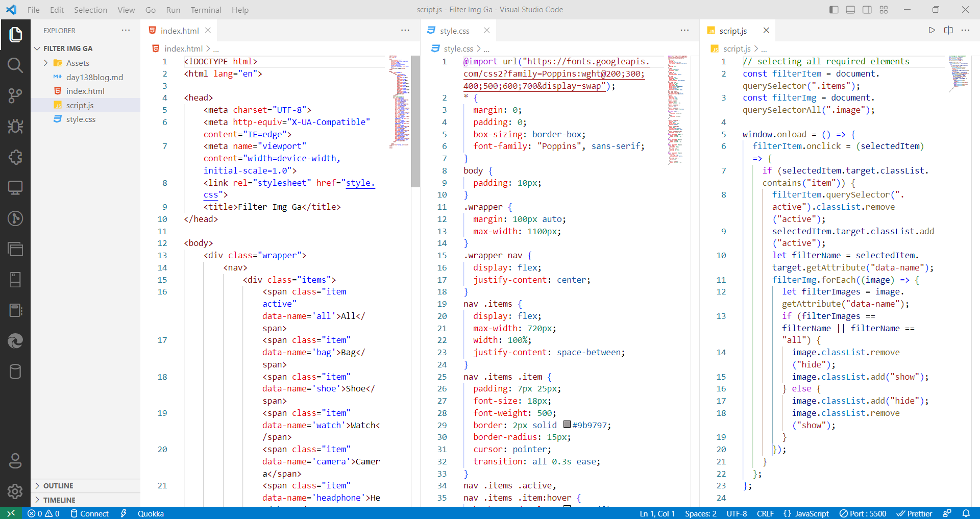Run the script.js file with play button
The width and height of the screenshot is (980, 519).
coord(932,30)
